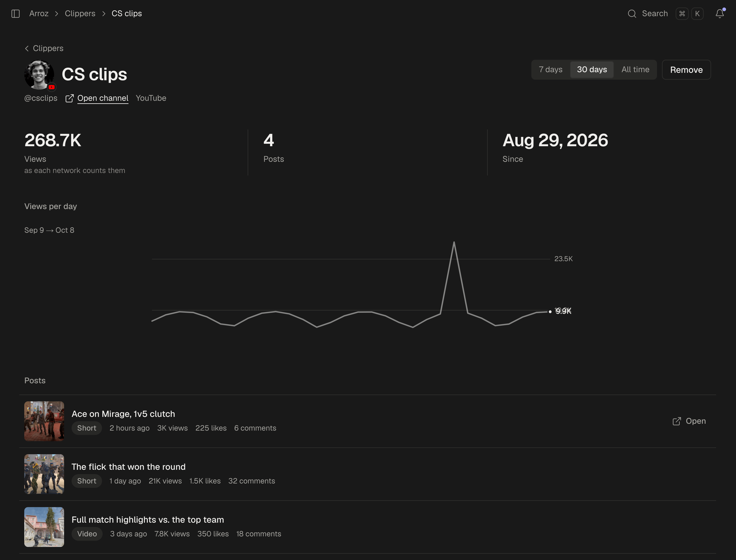
Task: Click the title Ace on Mirage, 1v5 clutch
Action: coord(123,414)
